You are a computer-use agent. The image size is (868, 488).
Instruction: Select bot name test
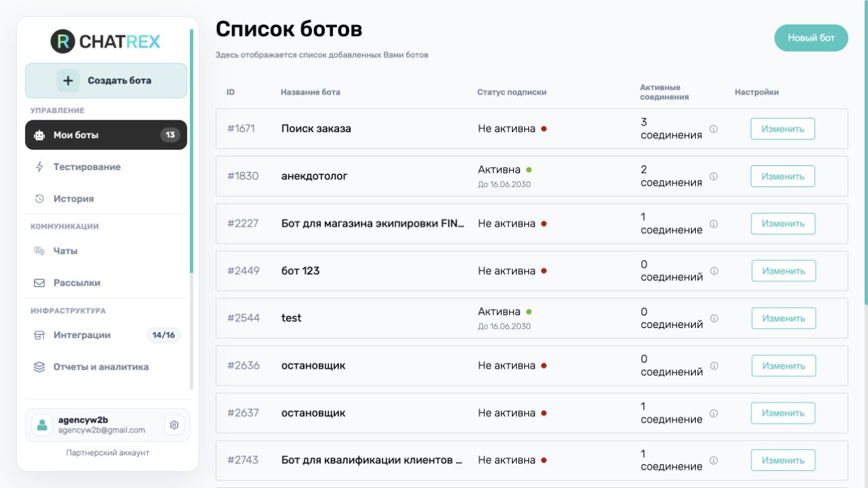[x=291, y=318]
